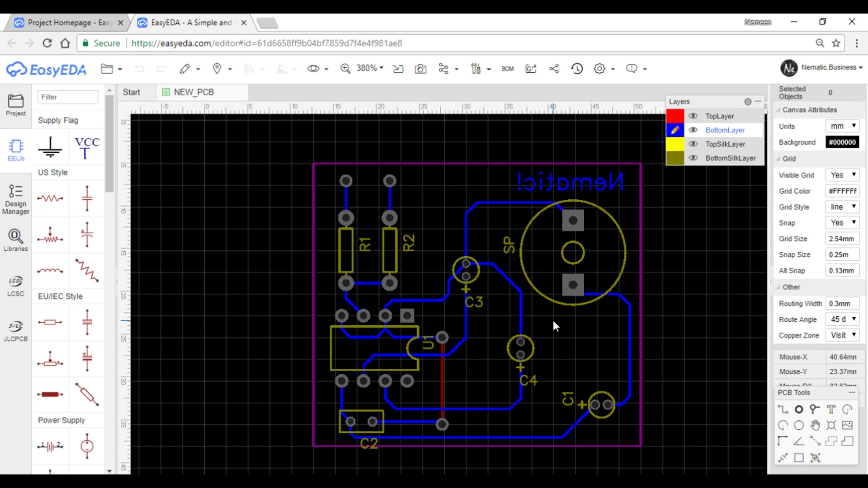Open the Visible Grid dropdown
Screen dimensions: 868x488
[842, 175]
